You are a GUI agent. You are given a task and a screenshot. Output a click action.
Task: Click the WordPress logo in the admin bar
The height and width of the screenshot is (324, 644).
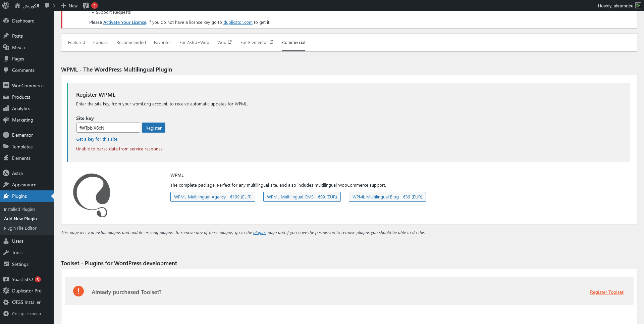6,5
